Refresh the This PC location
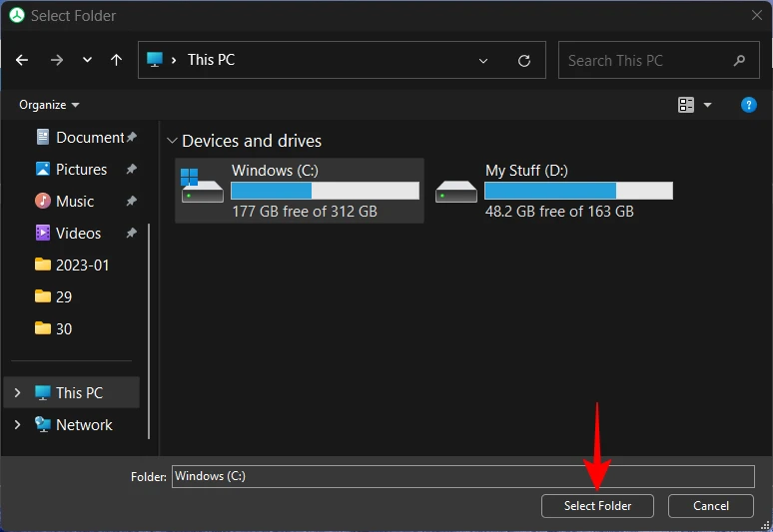This screenshot has height=532, width=773. (x=524, y=60)
